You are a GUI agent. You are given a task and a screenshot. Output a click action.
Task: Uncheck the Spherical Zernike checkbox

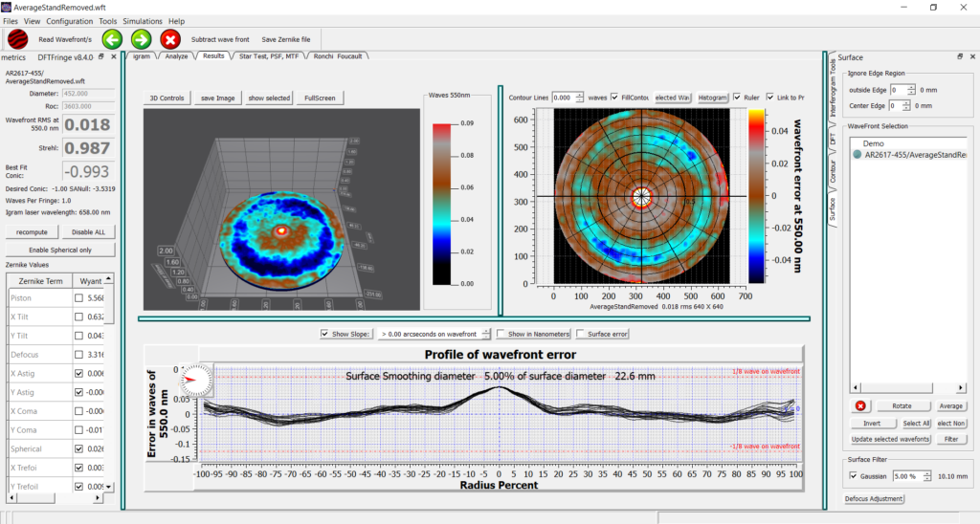tap(78, 448)
